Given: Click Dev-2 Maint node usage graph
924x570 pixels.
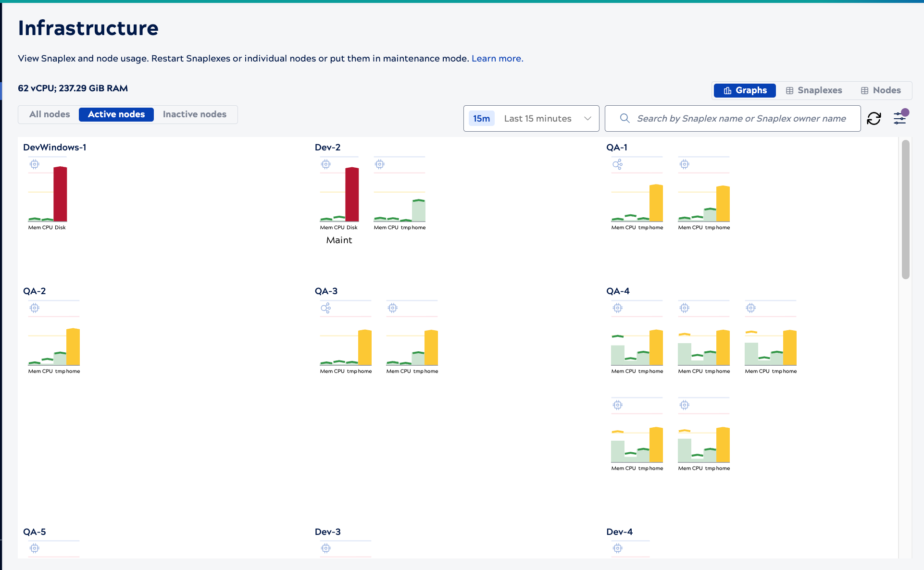Looking at the screenshot, I should click(339, 194).
